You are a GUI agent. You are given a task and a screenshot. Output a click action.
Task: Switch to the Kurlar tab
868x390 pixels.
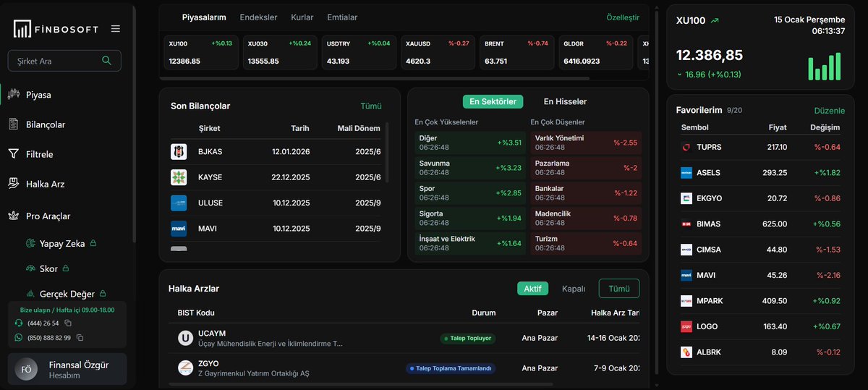coord(302,17)
